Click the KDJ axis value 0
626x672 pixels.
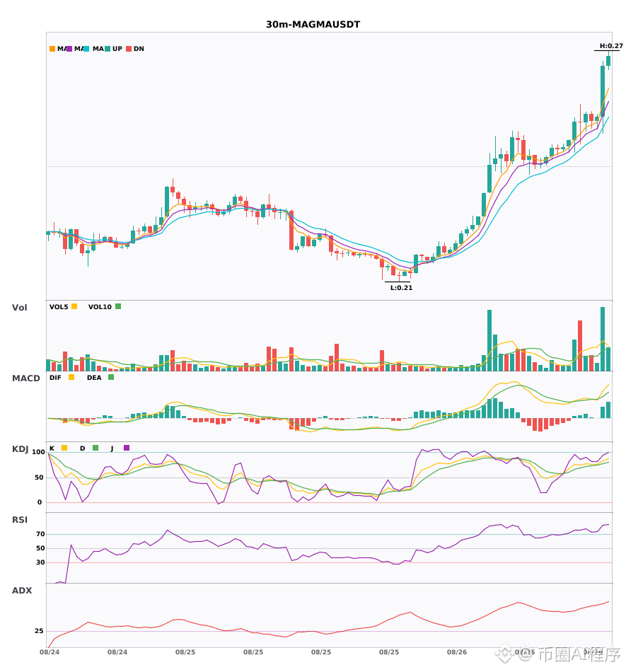[40, 502]
